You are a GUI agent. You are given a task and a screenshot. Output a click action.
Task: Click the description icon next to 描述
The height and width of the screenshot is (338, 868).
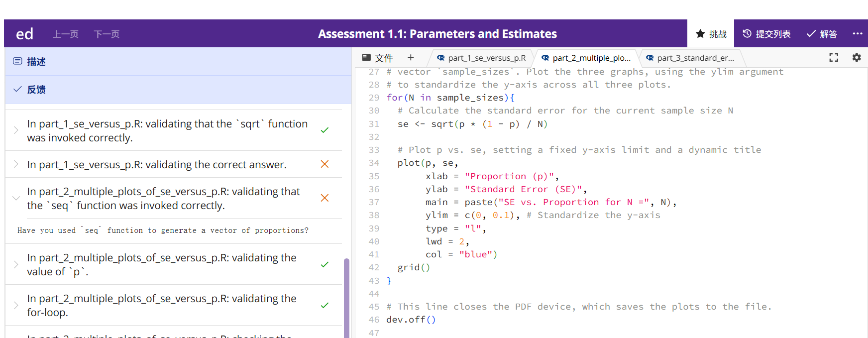point(17,61)
